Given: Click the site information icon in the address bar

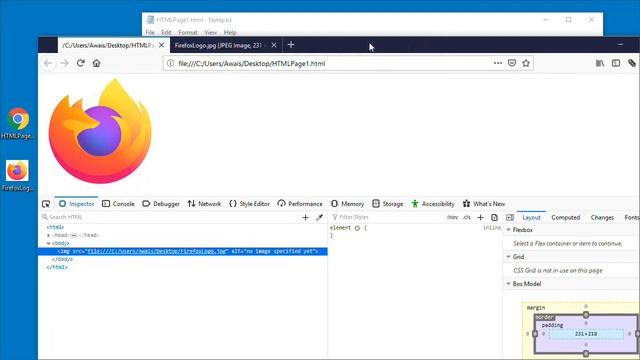Looking at the screenshot, I should click(171, 63).
